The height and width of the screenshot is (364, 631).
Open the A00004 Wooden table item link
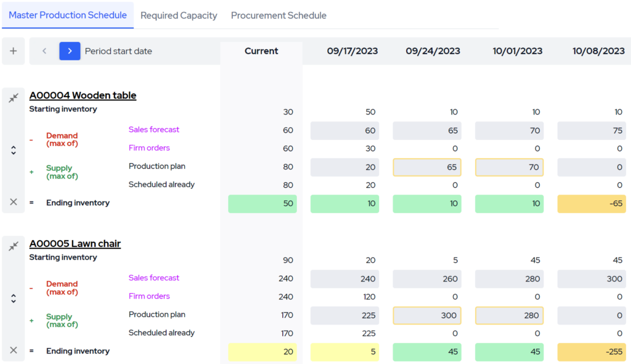[83, 95]
